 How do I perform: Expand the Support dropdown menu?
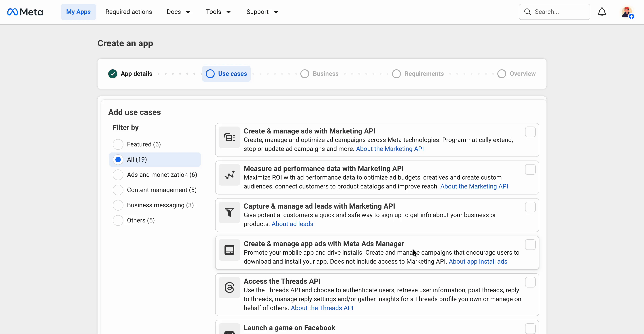(x=262, y=12)
